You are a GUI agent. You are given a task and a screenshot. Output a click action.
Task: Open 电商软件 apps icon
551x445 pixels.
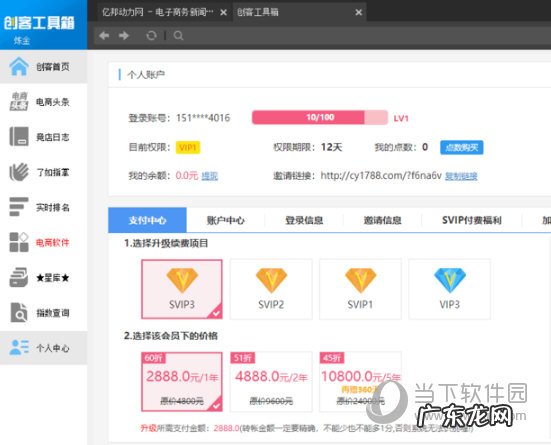tap(19, 242)
